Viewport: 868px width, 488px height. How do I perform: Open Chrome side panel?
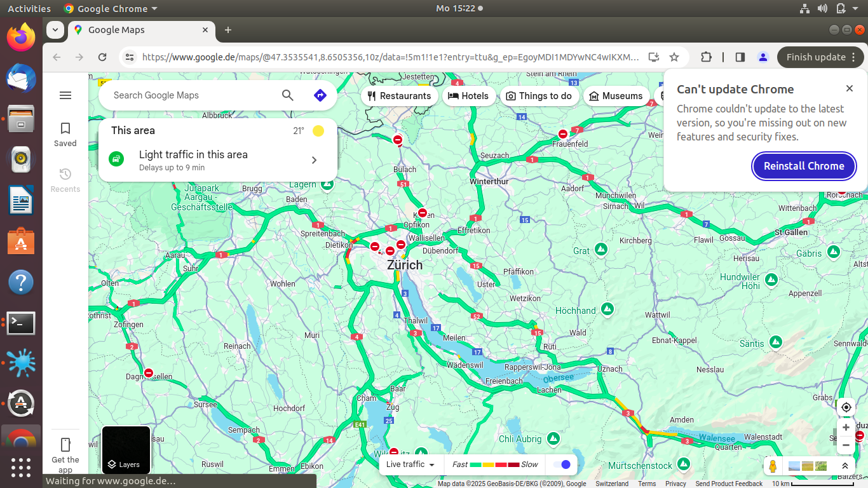point(740,57)
